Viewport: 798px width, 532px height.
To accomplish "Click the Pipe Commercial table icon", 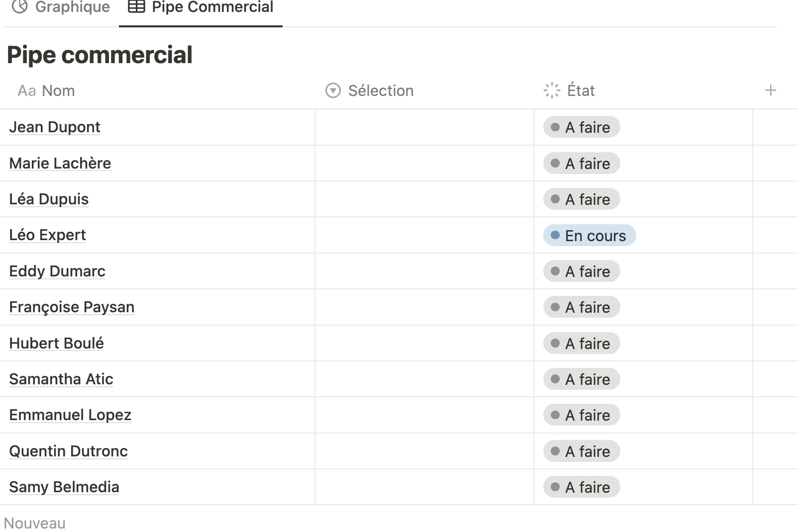I will coord(136,6).
